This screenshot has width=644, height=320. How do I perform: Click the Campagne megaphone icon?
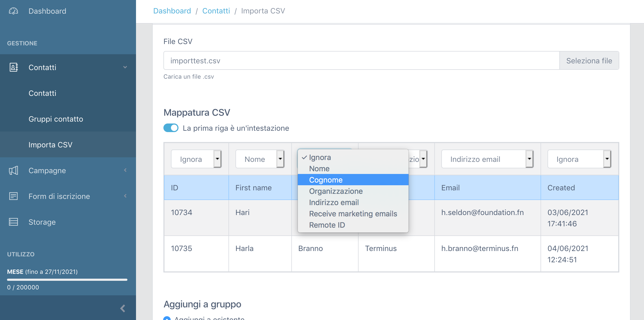[x=13, y=170]
